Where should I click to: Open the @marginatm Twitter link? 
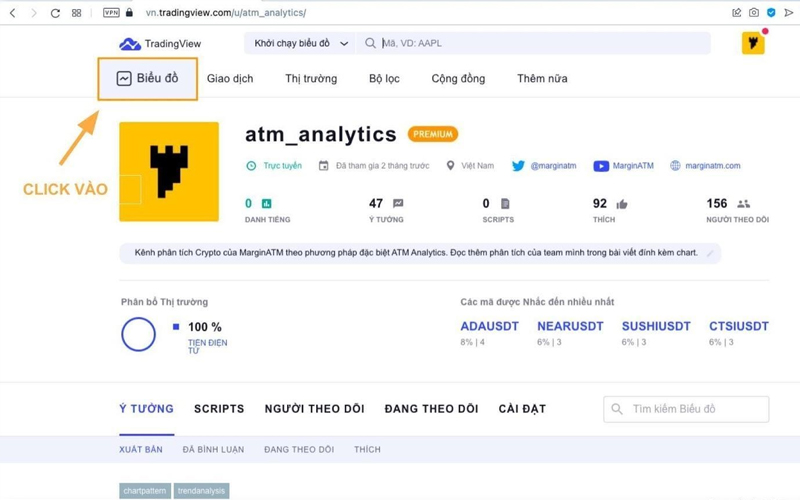coord(554,166)
